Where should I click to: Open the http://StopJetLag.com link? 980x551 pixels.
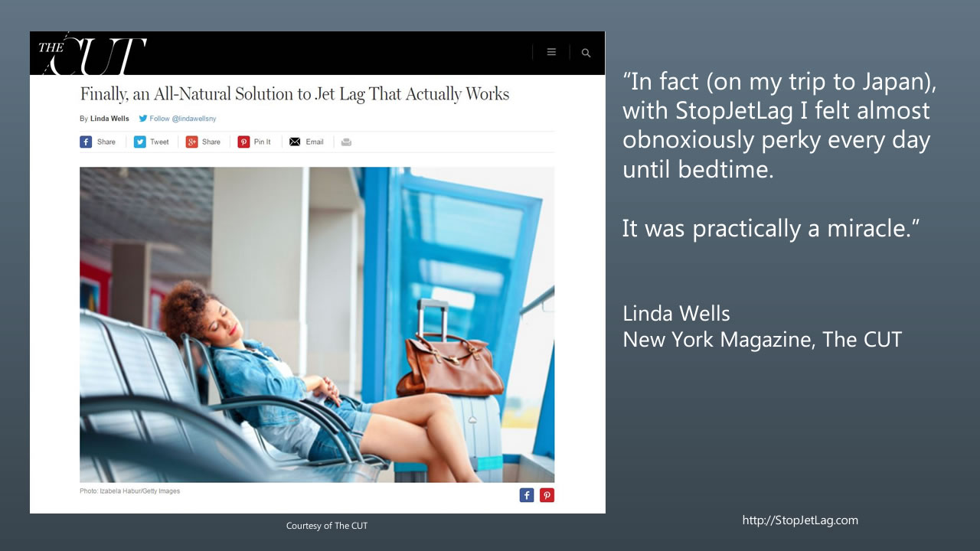(x=800, y=520)
